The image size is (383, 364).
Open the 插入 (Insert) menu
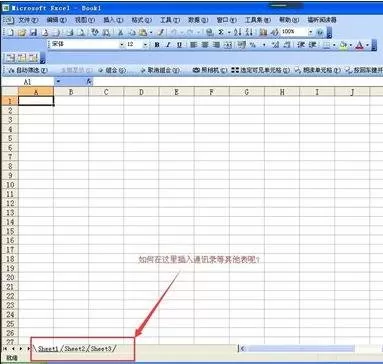(113, 20)
